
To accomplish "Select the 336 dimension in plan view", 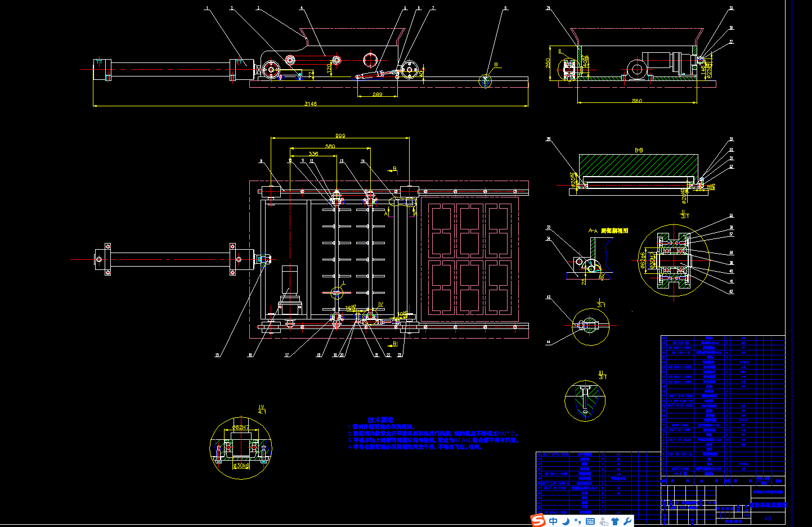I will [x=313, y=154].
